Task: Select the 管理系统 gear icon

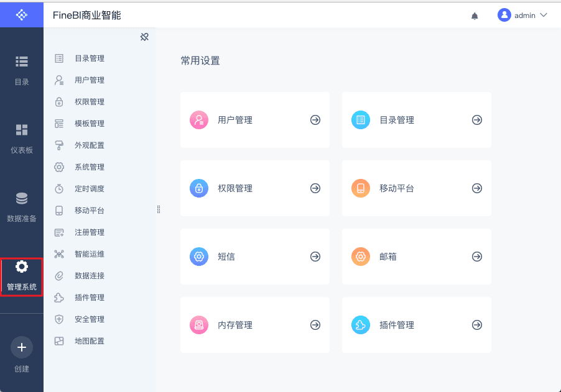Action: 22,267
